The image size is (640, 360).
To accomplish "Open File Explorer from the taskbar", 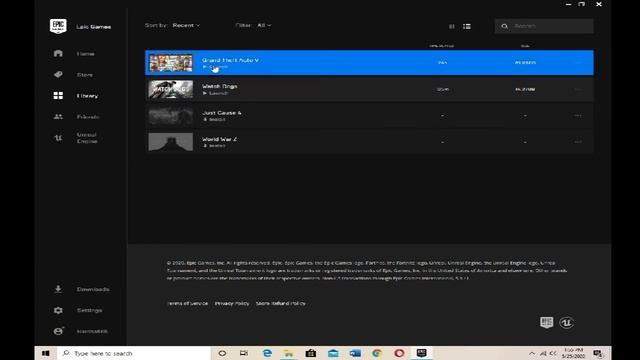I will [x=289, y=353].
